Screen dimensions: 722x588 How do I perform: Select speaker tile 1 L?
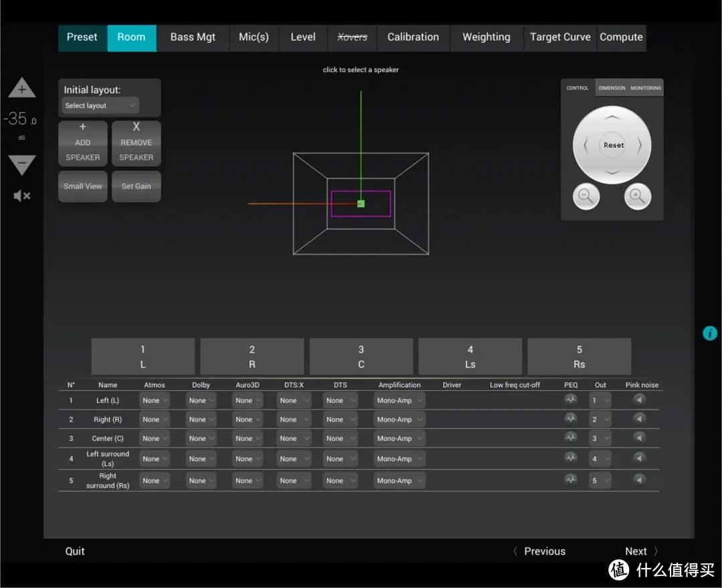click(x=143, y=357)
